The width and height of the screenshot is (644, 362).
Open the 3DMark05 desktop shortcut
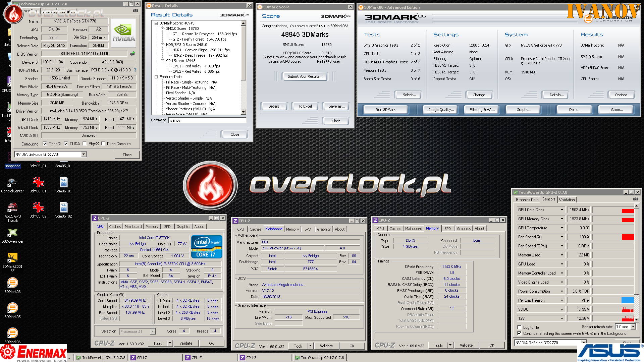tap(12, 311)
